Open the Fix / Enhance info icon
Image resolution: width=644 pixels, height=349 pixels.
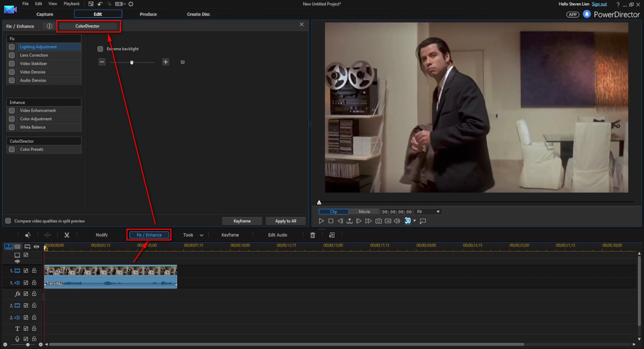click(50, 26)
